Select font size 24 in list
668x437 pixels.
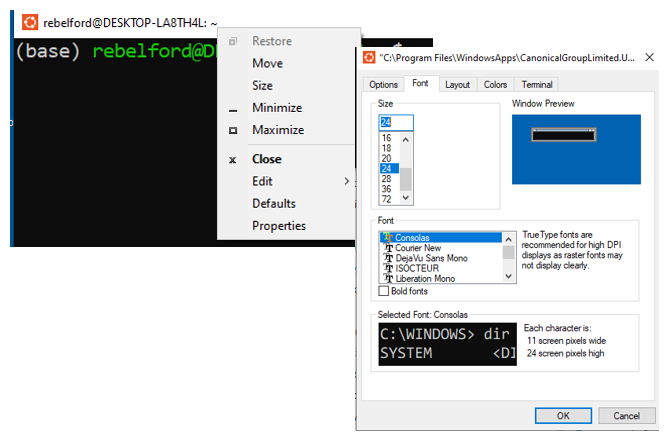(x=389, y=168)
